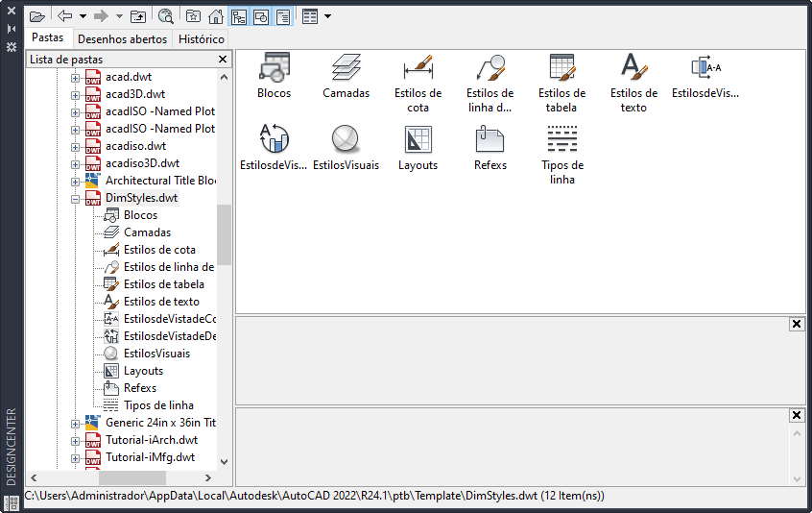812x513 pixels.
Task: Go back using the Back arrow
Action: pos(64,16)
